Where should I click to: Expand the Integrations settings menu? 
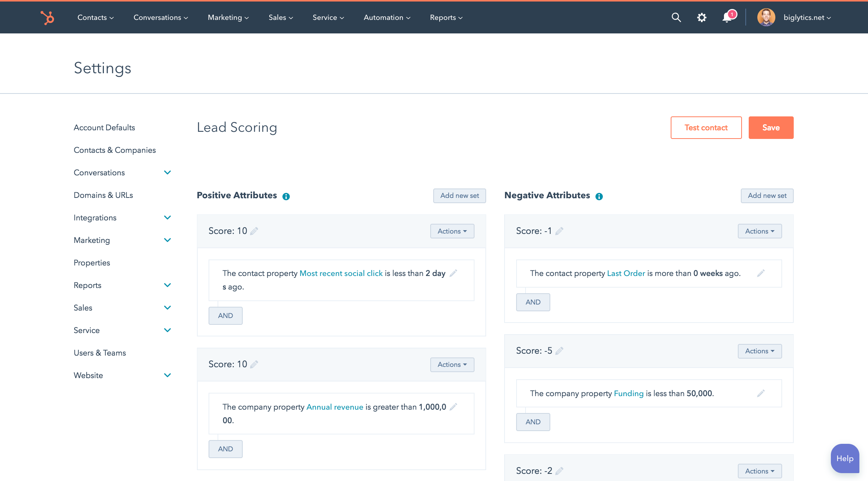coord(121,217)
